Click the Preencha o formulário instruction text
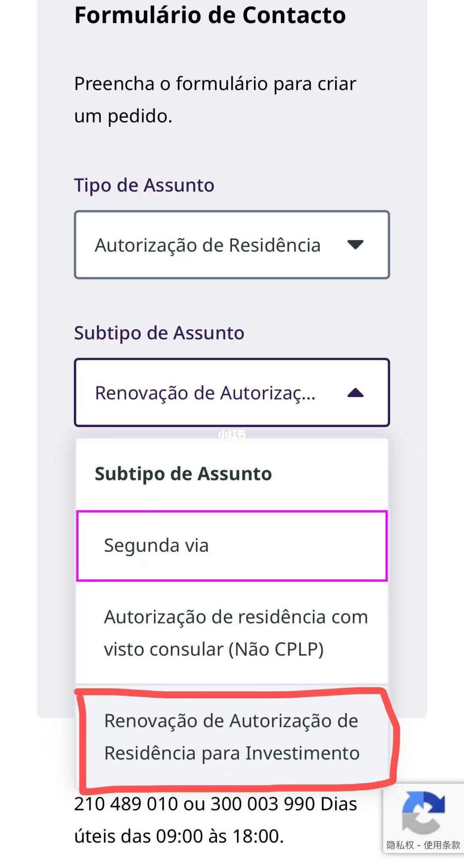Image resolution: width=464 pixels, height=868 pixels. point(215,100)
